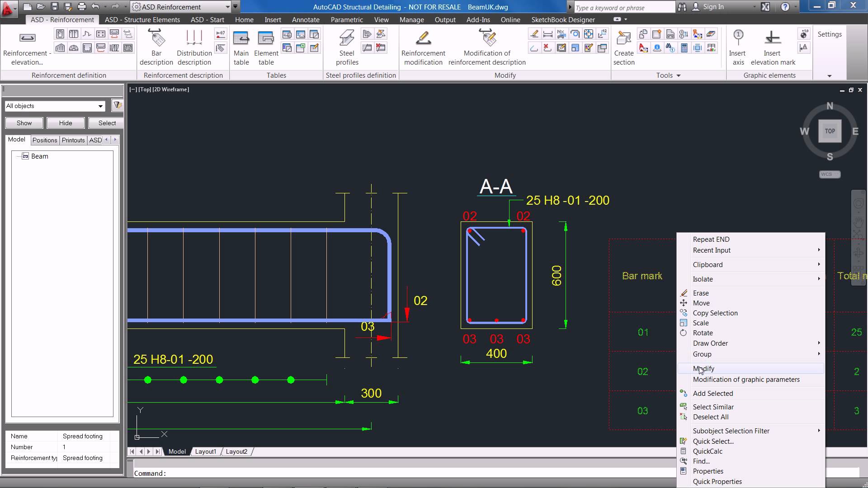Open the ASD - Structure Elements tab

coord(142,20)
